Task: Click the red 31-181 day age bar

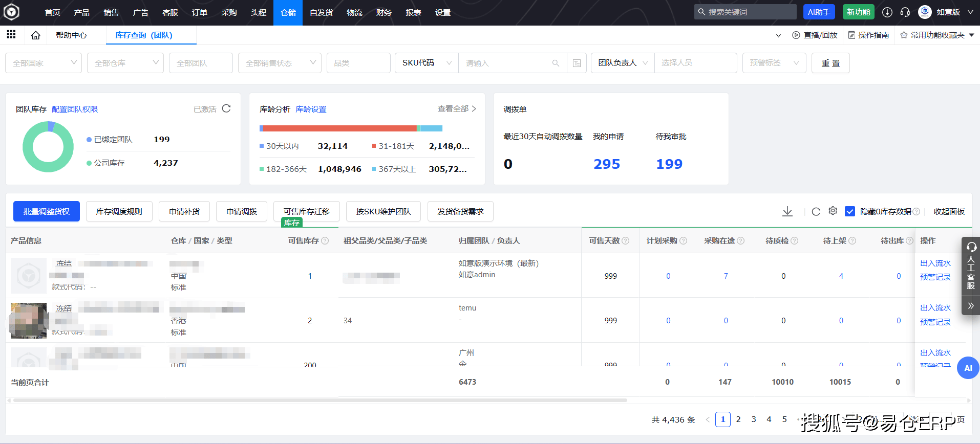Action: pos(340,128)
